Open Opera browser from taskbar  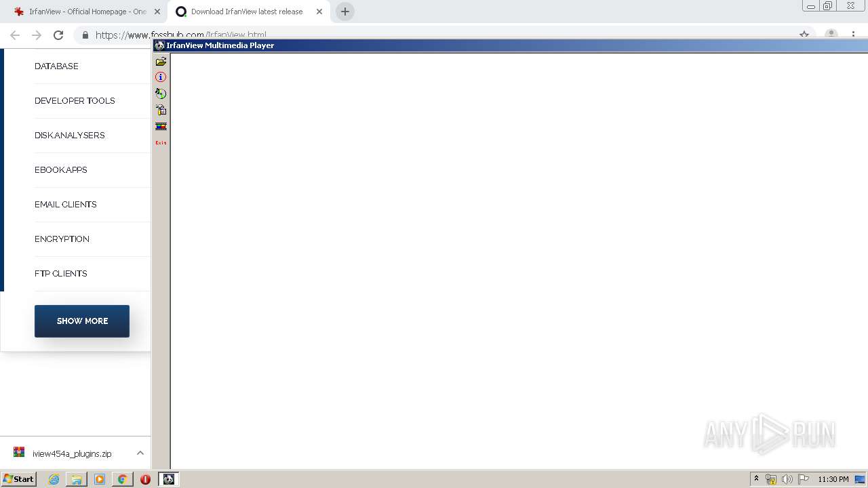145,479
